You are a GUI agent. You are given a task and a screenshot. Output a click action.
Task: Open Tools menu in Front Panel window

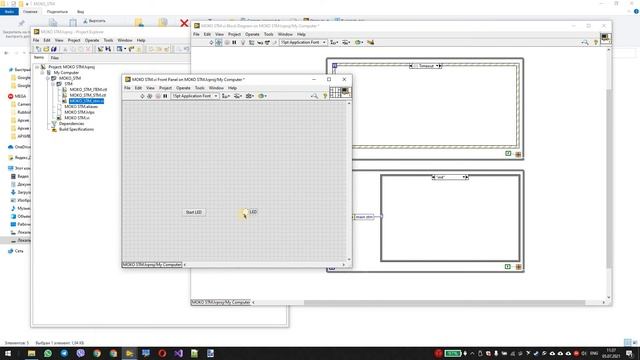200,88
